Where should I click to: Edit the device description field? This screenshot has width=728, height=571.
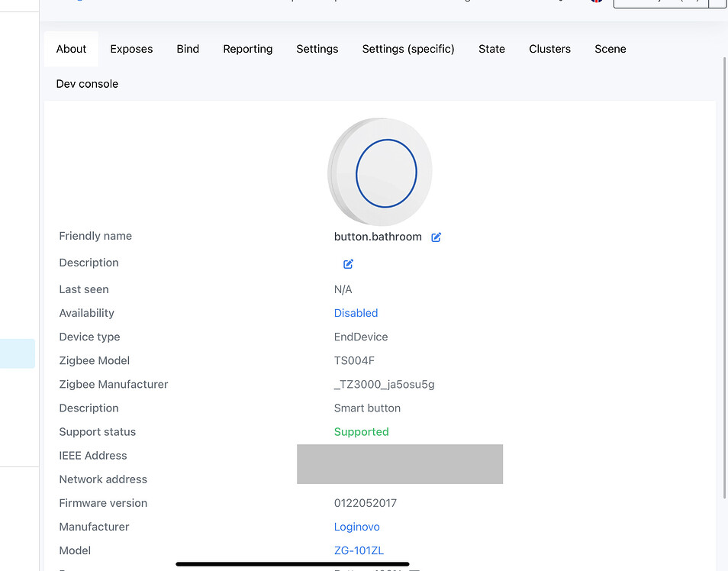(348, 264)
